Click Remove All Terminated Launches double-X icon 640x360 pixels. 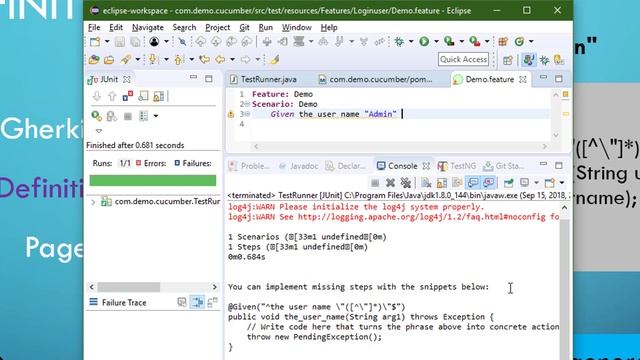click(x=406, y=183)
